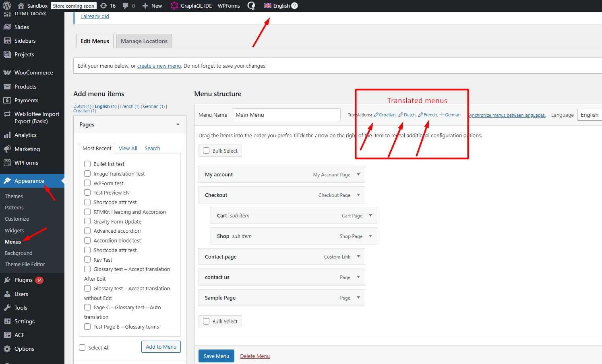The height and width of the screenshot is (364, 602).
Task: Open the Sandbox site home icon
Action: point(21,6)
